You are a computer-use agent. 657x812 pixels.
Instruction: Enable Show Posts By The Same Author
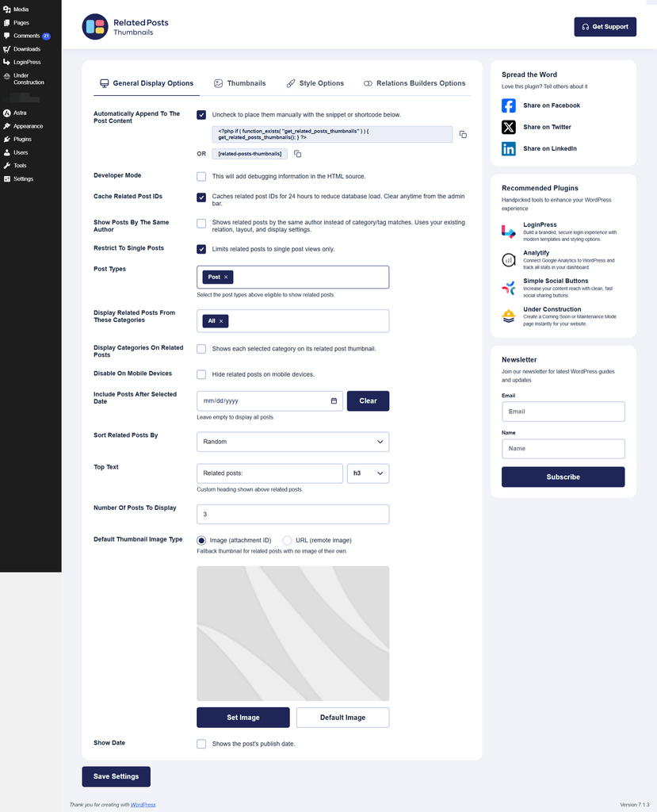201,223
